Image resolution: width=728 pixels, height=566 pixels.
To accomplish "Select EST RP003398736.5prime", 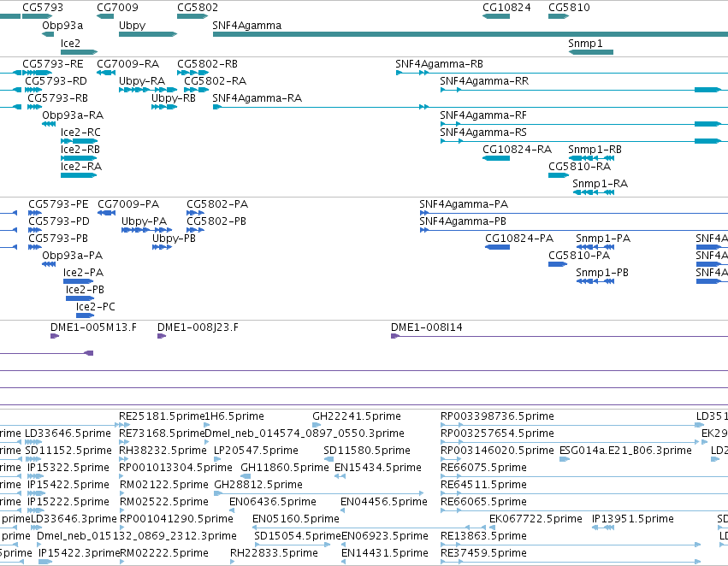I will click(497, 416).
